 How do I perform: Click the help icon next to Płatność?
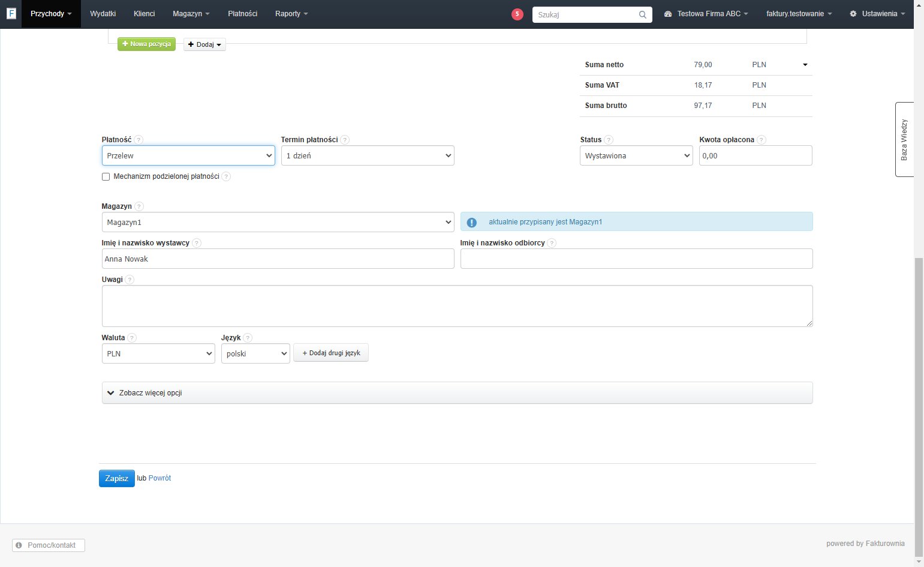pyautogui.click(x=139, y=140)
